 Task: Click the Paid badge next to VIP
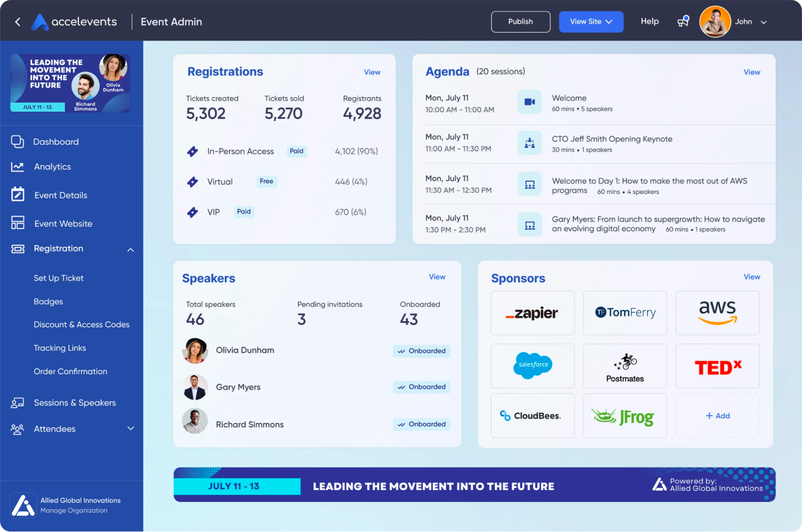244,212
